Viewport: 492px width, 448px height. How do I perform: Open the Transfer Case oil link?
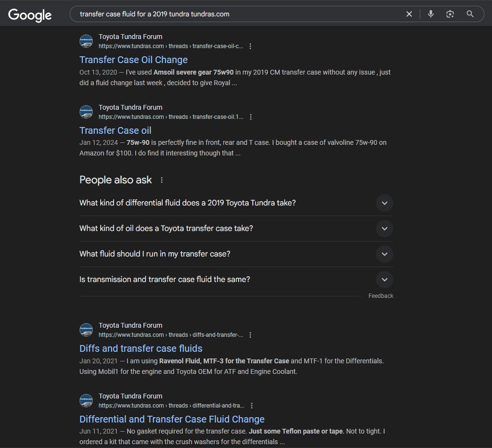point(115,130)
